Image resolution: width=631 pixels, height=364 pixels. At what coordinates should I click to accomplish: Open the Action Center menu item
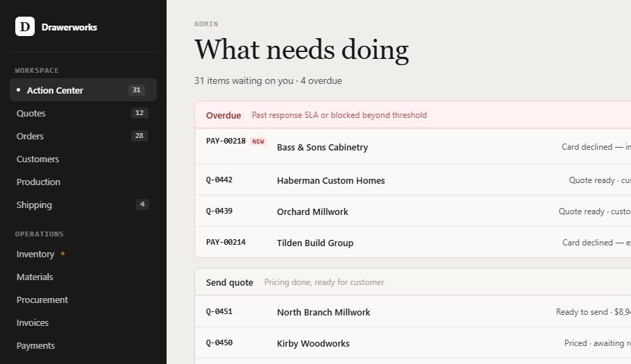click(x=83, y=90)
